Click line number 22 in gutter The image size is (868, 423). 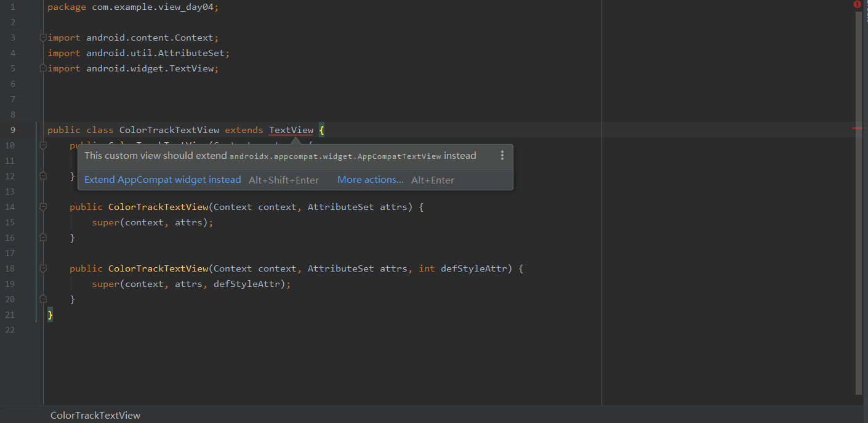pyautogui.click(x=9, y=330)
